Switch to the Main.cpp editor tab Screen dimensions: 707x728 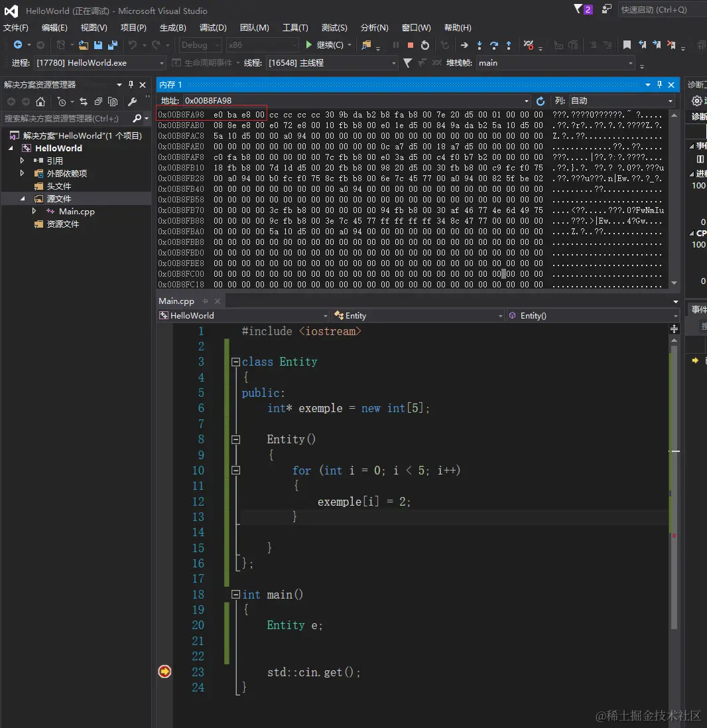click(176, 301)
